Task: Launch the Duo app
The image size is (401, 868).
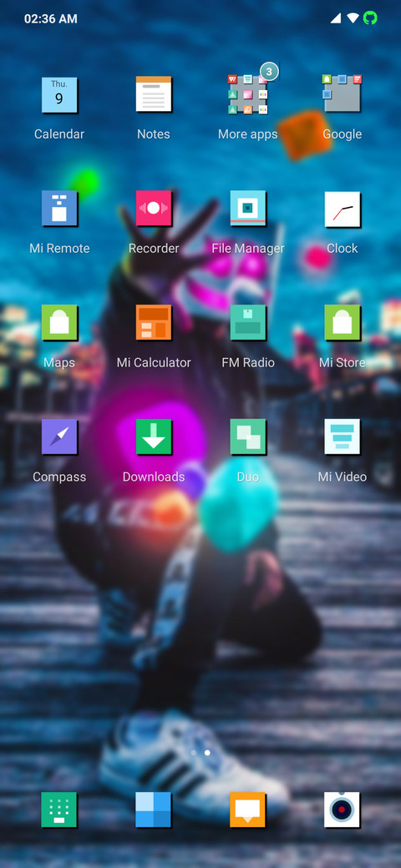Action: [248, 437]
